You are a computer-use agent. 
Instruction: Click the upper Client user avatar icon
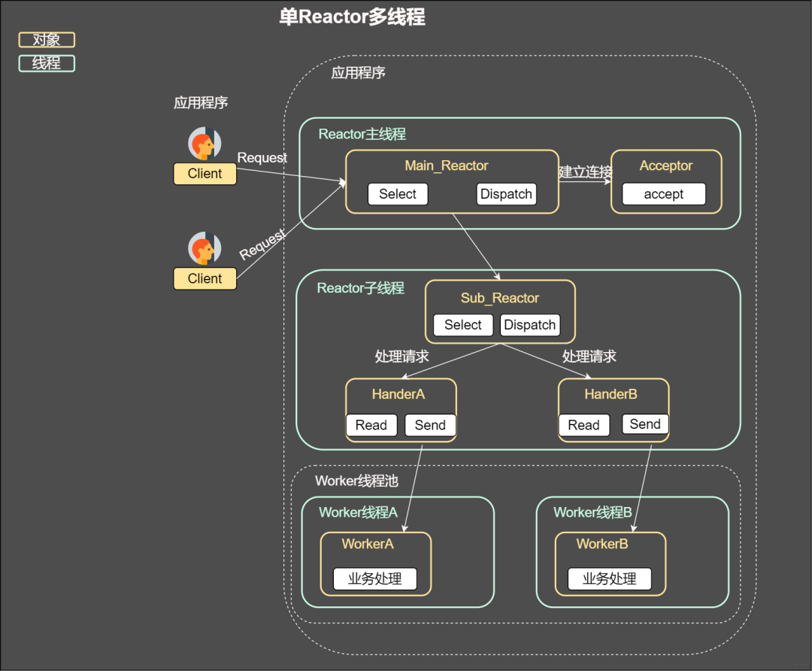click(x=205, y=144)
